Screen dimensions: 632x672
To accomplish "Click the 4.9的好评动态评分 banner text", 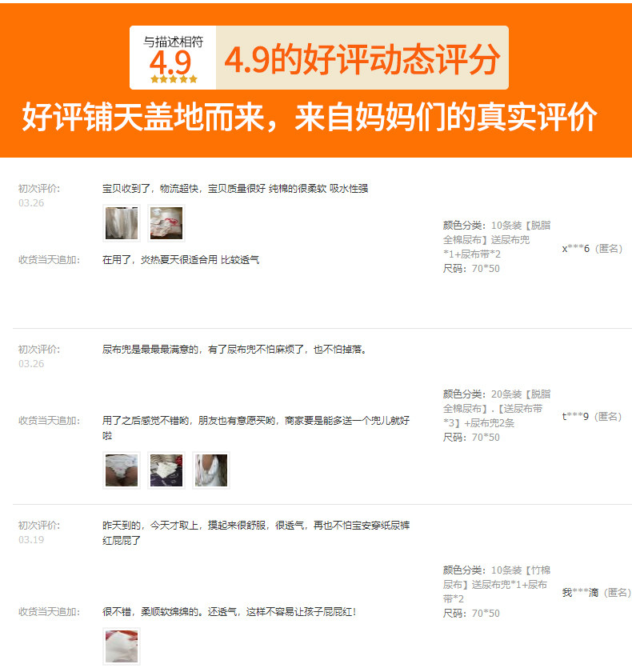I will (362, 58).
